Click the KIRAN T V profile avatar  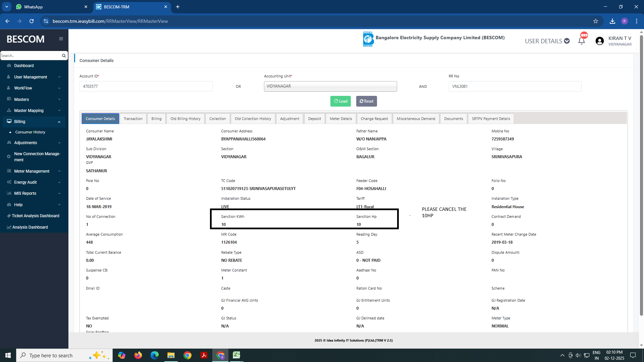(x=599, y=41)
